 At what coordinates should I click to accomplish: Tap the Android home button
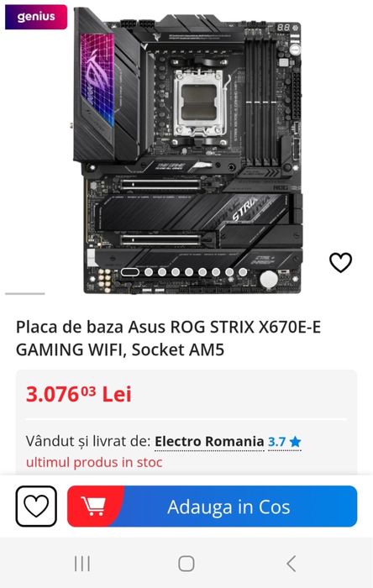tap(186, 564)
